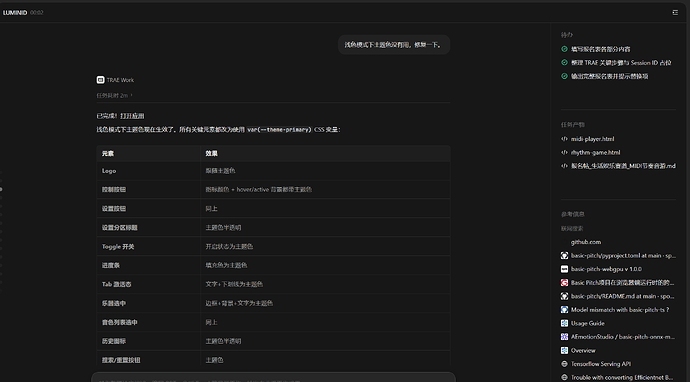This screenshot has height=382, width=690.
Task: Open the Overview reference link
Action: coord(583,351)
